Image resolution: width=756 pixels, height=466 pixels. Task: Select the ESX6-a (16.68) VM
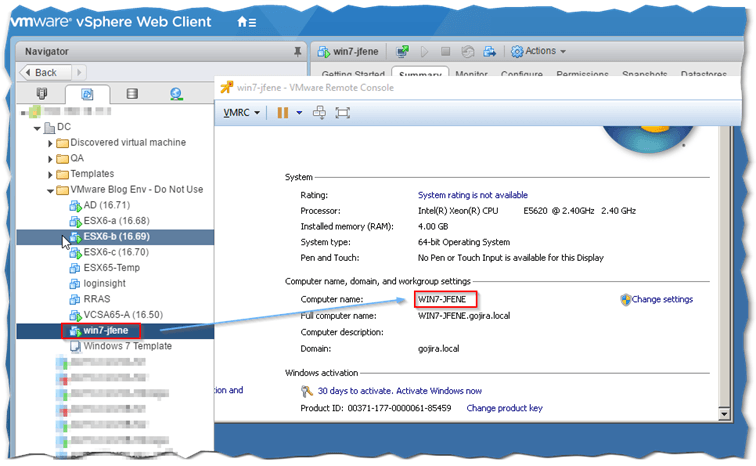pyautogui.click(x=116, y=221)
